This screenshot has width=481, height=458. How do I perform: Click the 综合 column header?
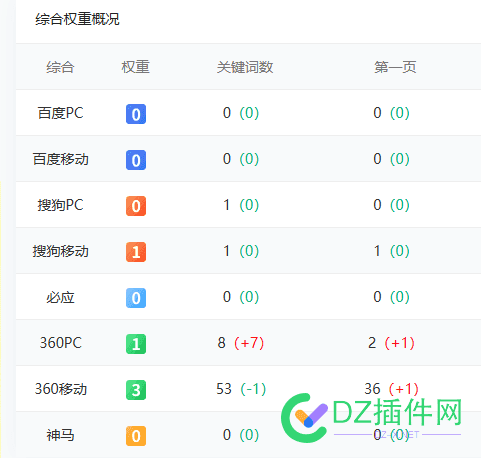(60, 67)
